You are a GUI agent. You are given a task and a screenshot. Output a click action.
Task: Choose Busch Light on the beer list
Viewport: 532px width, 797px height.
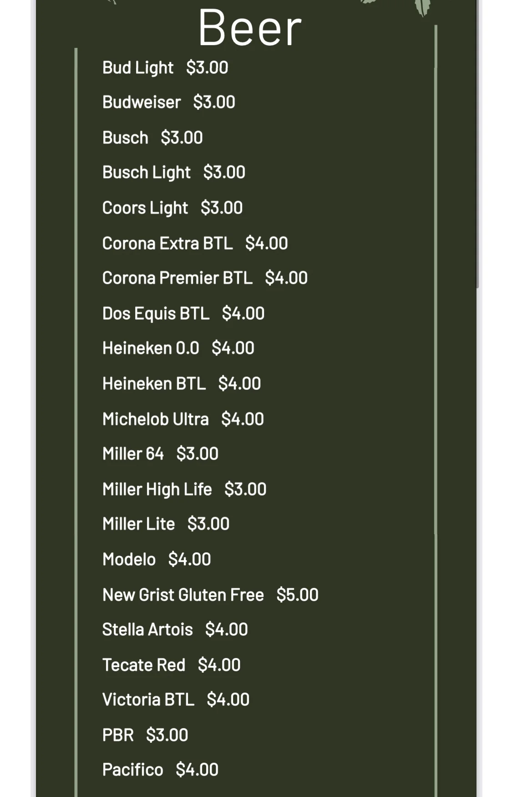(174, 173)
